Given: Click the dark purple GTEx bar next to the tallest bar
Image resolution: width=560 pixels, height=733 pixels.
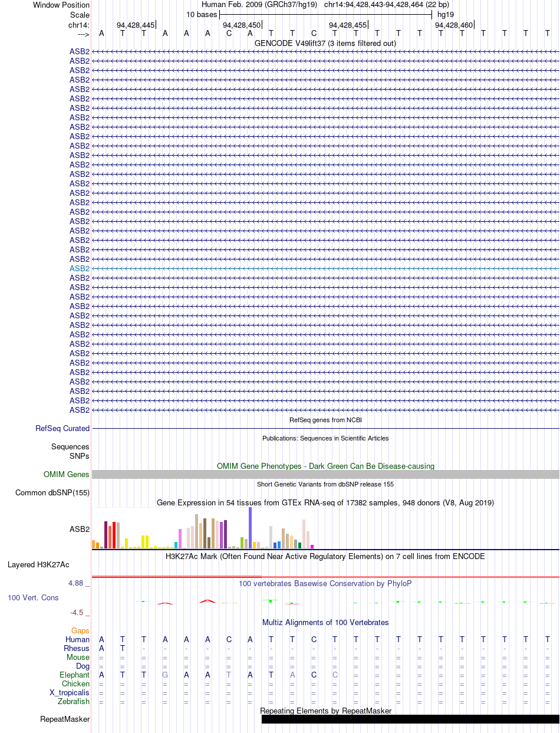Looking at the screenshot, I should point(225,534).
